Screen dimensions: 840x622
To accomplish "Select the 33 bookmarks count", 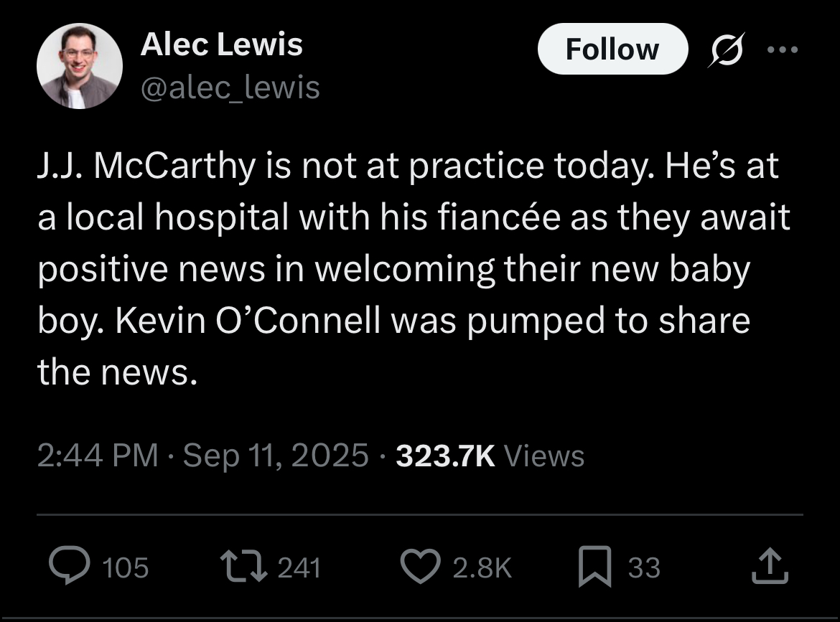I will (644, 568).
